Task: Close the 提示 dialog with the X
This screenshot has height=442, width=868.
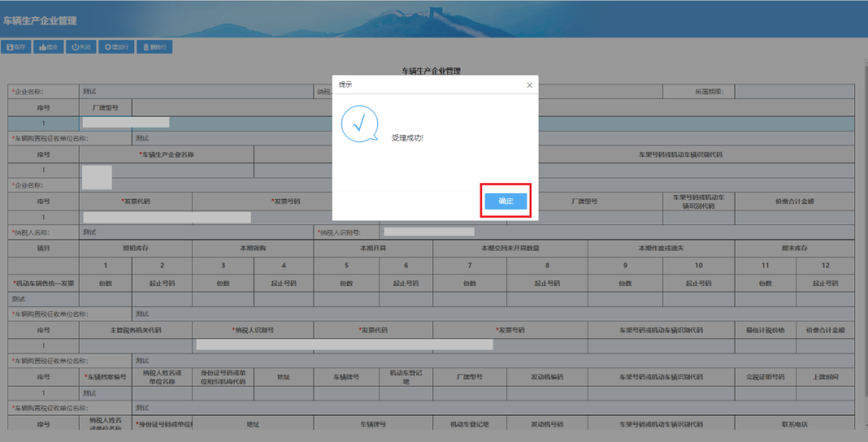Action: (x=529, y=85)
